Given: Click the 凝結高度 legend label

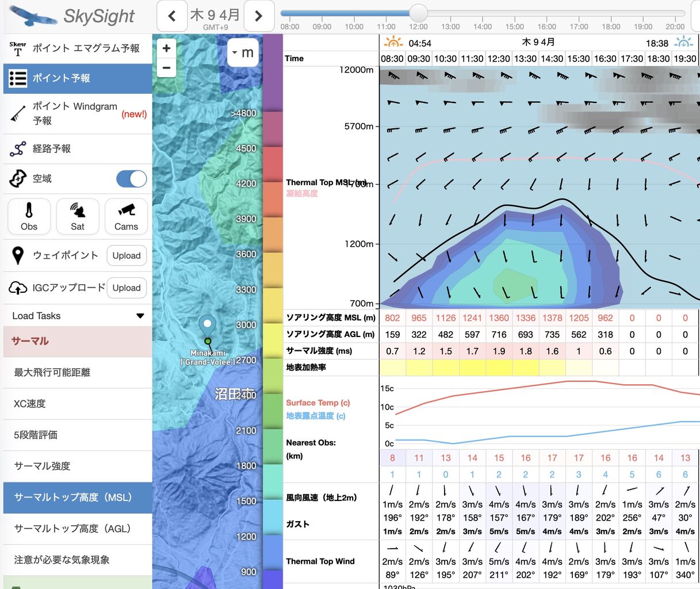Looking at the screenshot, I should (302, 194).
